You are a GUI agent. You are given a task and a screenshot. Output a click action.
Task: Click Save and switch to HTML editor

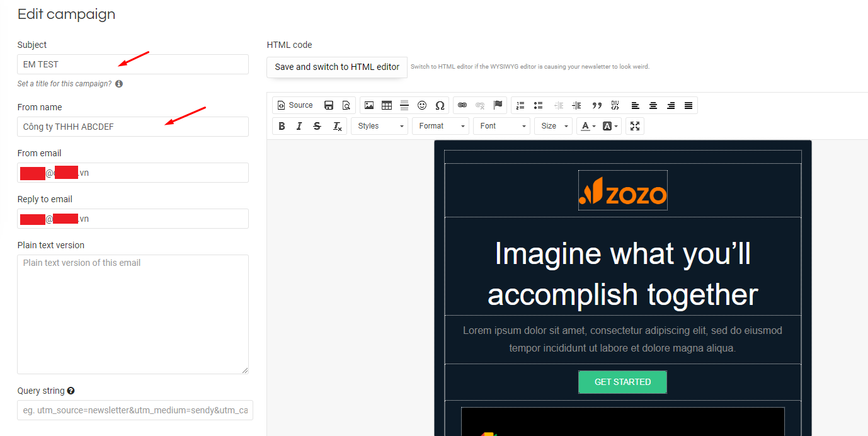click(x=337, y=67)
